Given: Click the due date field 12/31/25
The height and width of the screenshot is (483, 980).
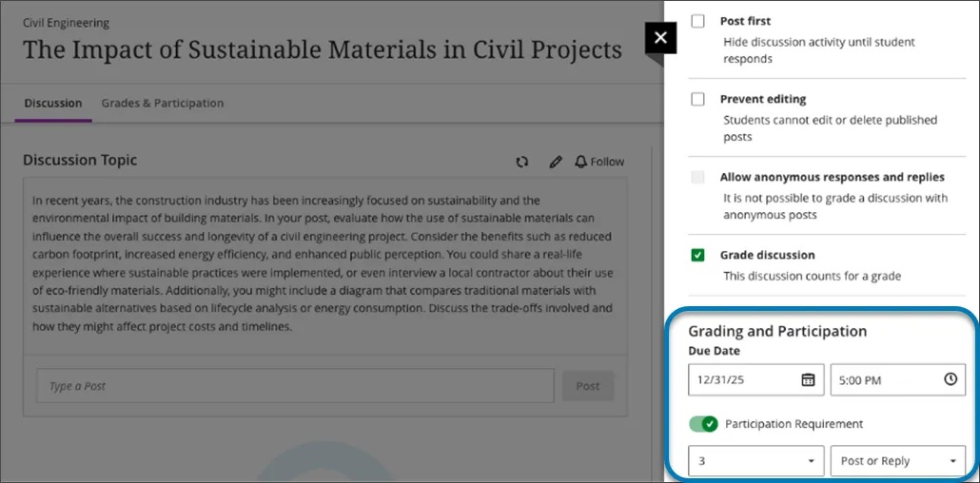Looking at the screenshot, I should (x=742, y=379).
